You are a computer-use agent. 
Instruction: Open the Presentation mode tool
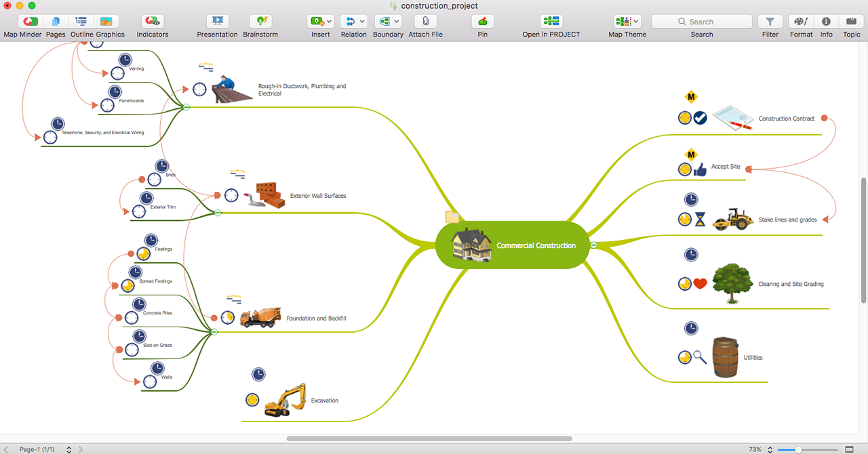[217, 22]
